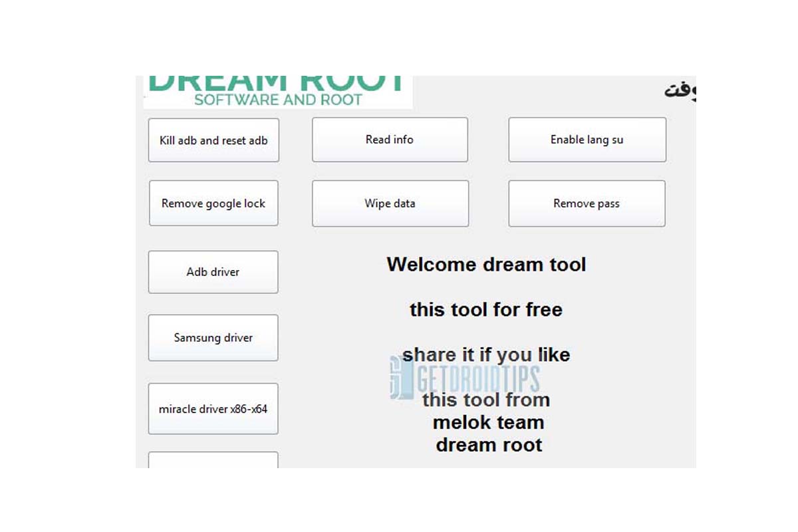Viewport: 798px width, 532px height.
Task: Install the Samsung driver
Action: point(213,338)
